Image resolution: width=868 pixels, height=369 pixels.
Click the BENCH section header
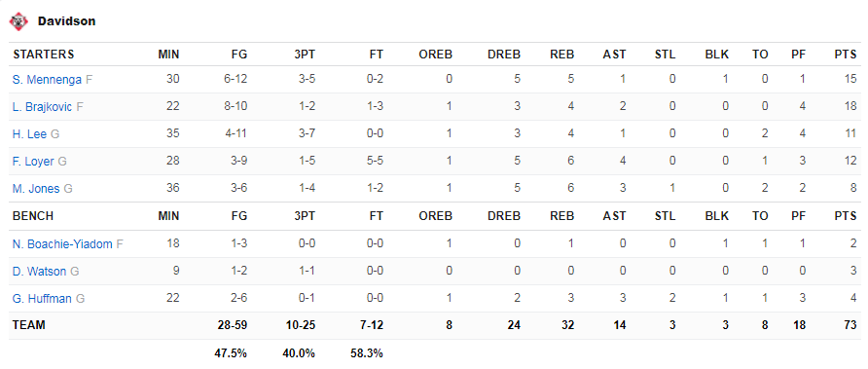33,216
